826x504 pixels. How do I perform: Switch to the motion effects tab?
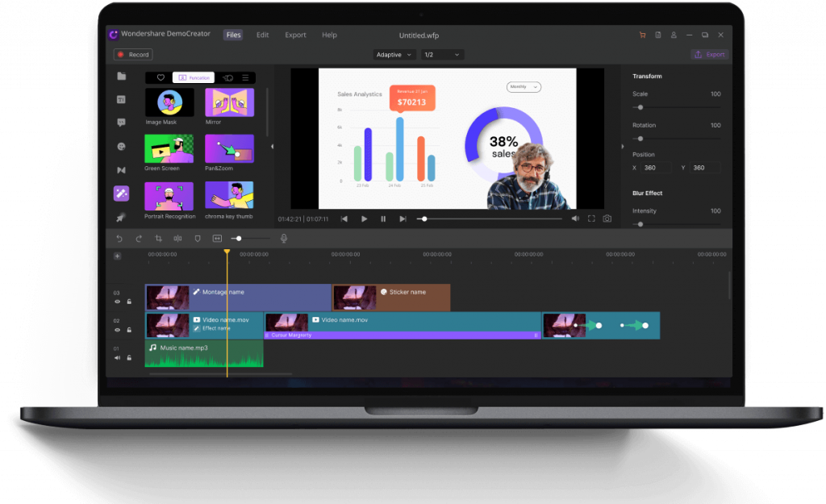coord(227,77)
